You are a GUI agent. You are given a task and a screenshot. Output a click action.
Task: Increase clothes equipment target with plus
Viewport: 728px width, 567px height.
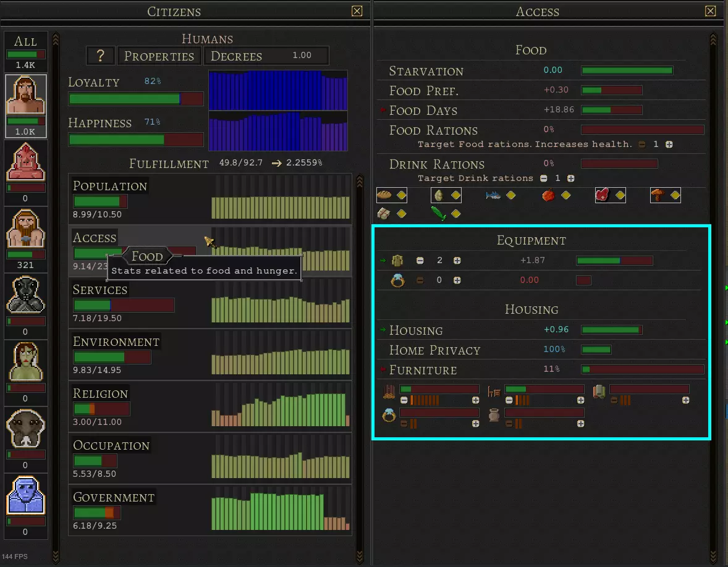click(457, 261)
